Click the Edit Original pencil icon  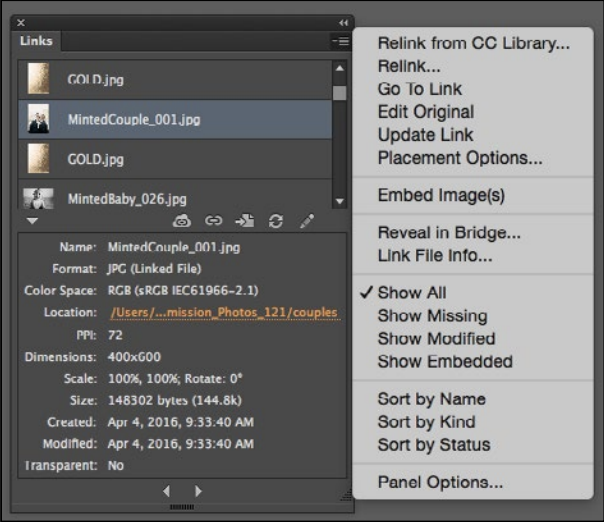[307, 221]
